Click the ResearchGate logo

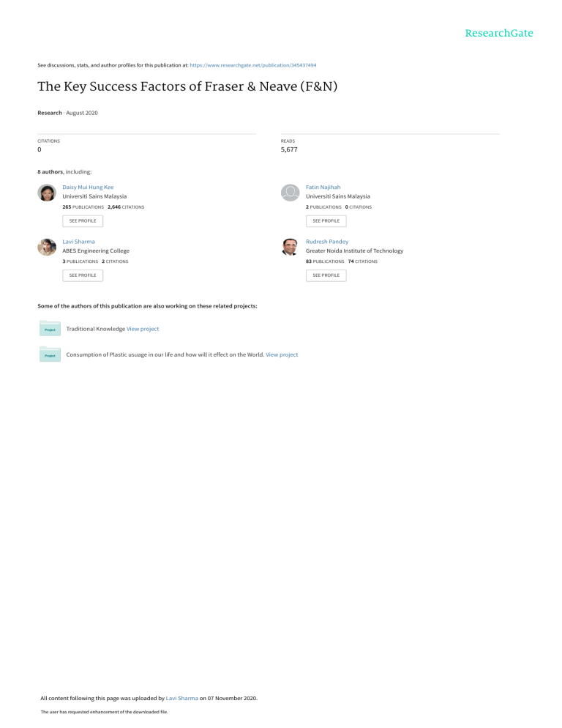pyautogui.click(x=501, y=33)
